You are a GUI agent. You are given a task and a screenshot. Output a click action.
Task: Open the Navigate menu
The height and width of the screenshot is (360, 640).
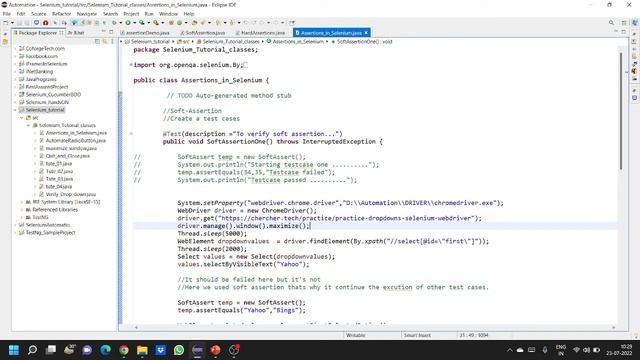point(87,13)
